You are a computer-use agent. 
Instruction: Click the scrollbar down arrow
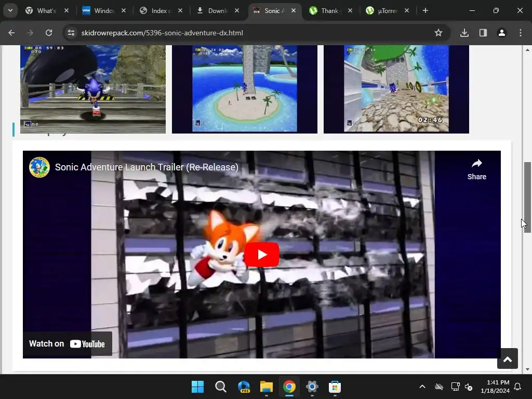point(527,369)
